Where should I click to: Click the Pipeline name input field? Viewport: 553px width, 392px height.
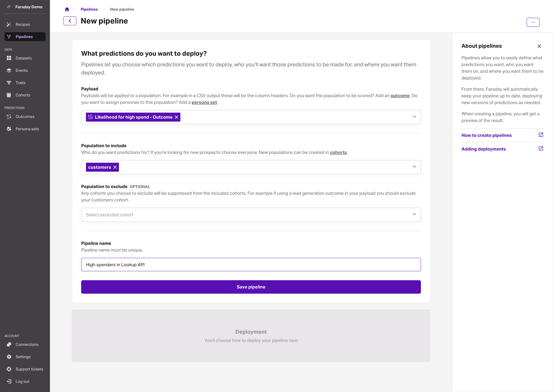(x=251, y=265)
